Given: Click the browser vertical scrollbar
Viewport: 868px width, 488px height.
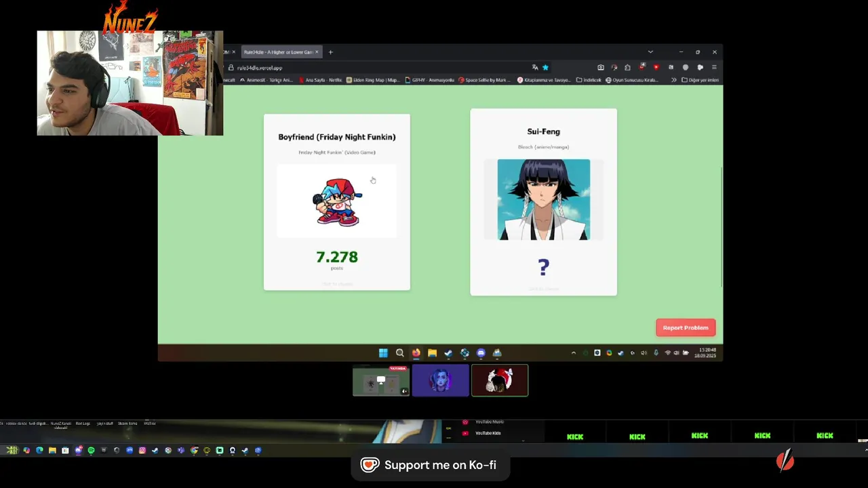Looking at the screenshot, I should click(721, 227).
